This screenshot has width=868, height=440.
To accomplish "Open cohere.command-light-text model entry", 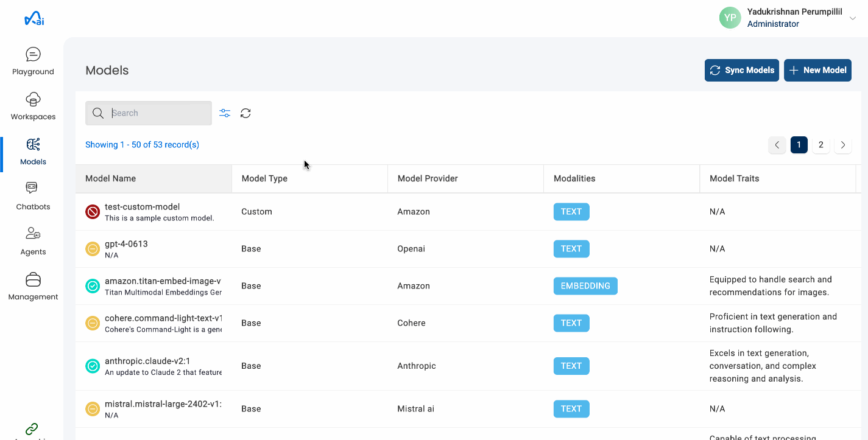I will click(163, 318).
